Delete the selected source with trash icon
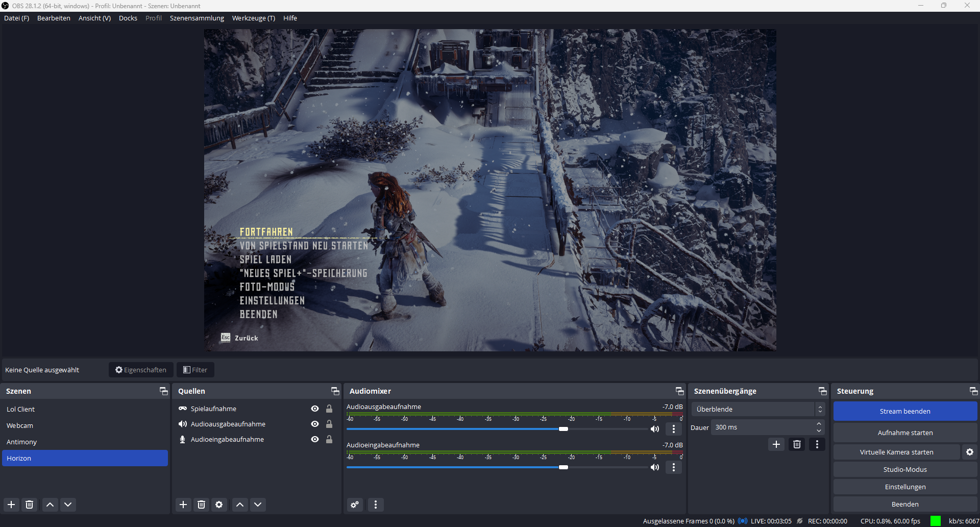This screenshot has width=980, height=527. pyautogui.click(x=201, y=505)
